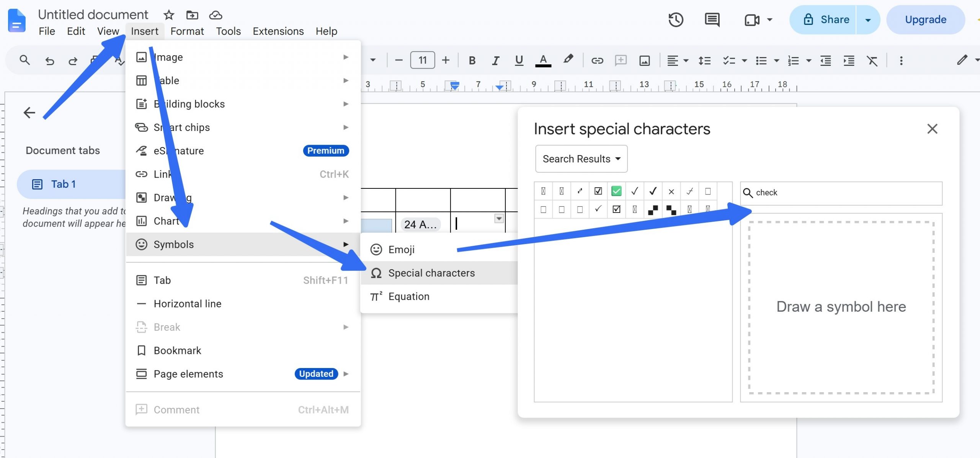Click the video camera meeting icon

[x=752, y=20]
